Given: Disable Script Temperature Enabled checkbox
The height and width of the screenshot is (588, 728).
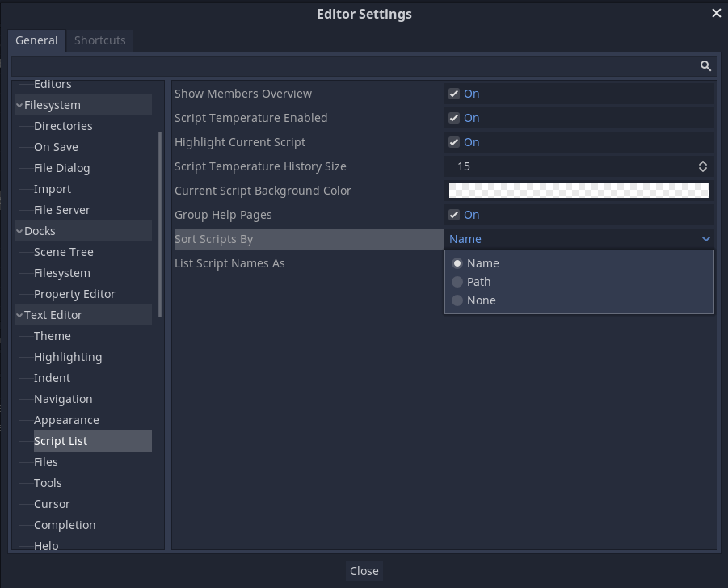Looking at the screenshot, I should (x=454, y=118).
